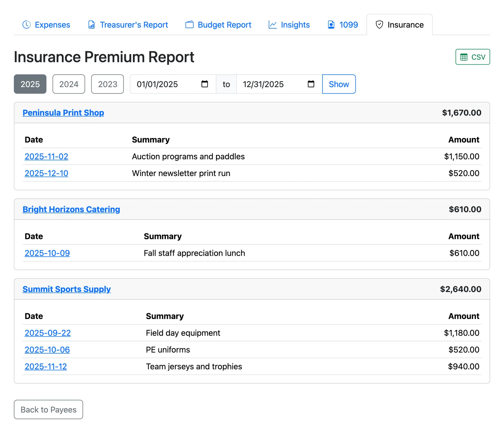
Task: Go to the Budget Report tab
Action: pyautogui.click(x=218, y=25)
